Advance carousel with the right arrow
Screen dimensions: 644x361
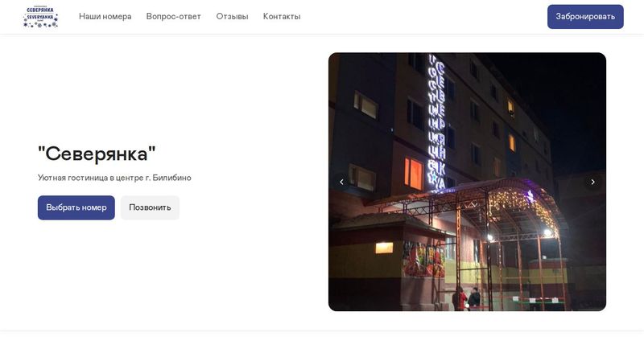tap(592, 183)
